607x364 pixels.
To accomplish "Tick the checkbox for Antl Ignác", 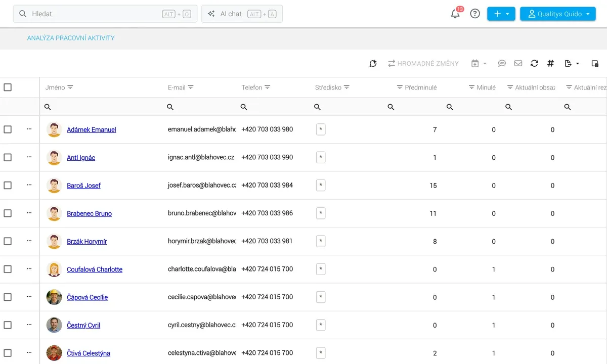I will pos(8,157).
